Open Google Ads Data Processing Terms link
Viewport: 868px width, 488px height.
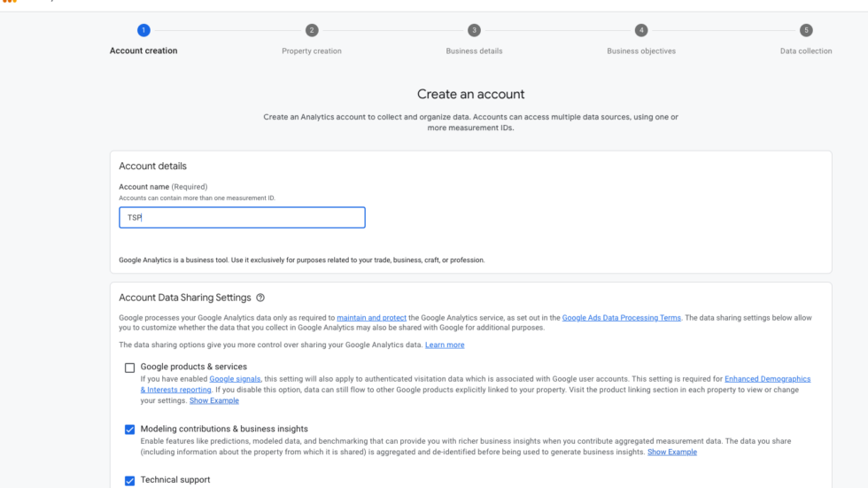coord(621,318)
